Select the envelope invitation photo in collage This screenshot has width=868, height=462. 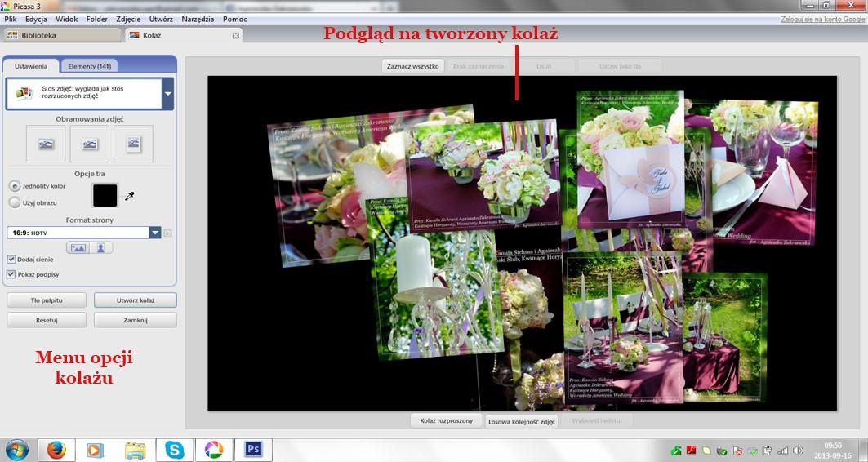(x=631, y=161)
